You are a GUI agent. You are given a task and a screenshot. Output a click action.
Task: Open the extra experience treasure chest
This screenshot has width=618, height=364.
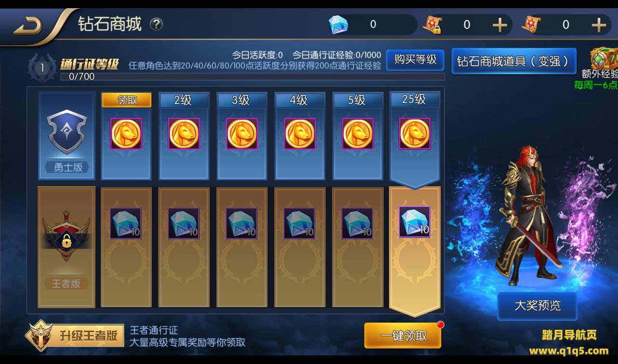(604, 59)
